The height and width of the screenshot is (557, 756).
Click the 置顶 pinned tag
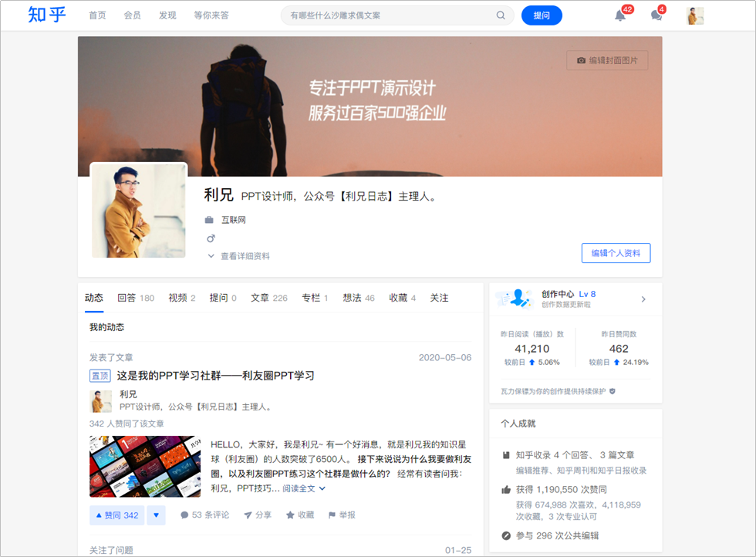(100, 376)
